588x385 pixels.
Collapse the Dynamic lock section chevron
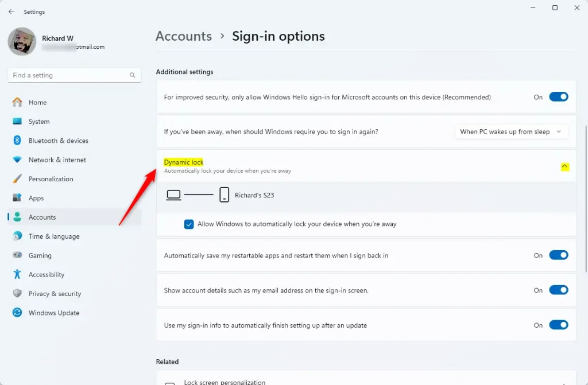click(x=564, y=166)
